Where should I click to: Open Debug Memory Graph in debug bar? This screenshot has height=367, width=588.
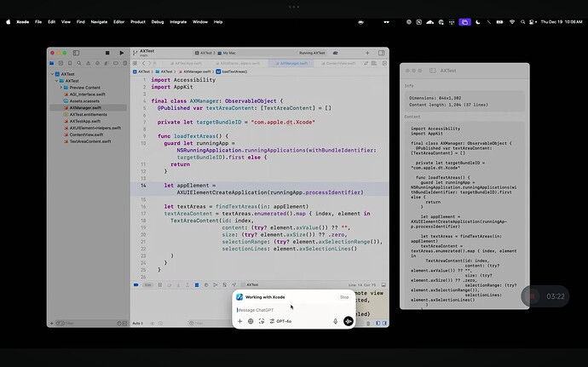[216, 285]
